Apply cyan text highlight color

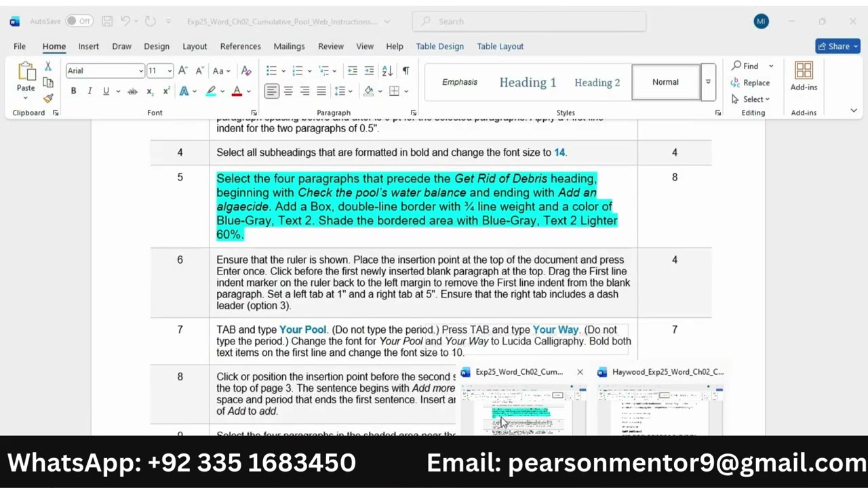[x=211, y=91]
